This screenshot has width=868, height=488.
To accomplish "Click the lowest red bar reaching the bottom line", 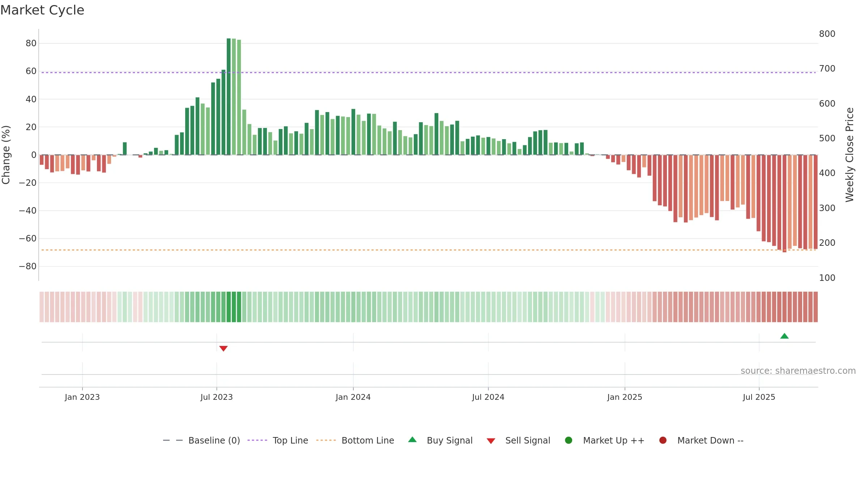I will point(784,204).
